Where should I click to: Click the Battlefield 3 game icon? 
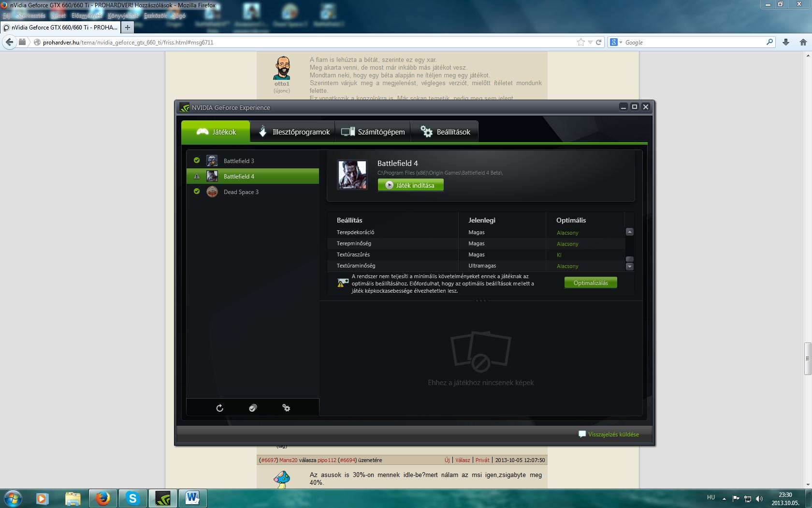pos(212,161)
